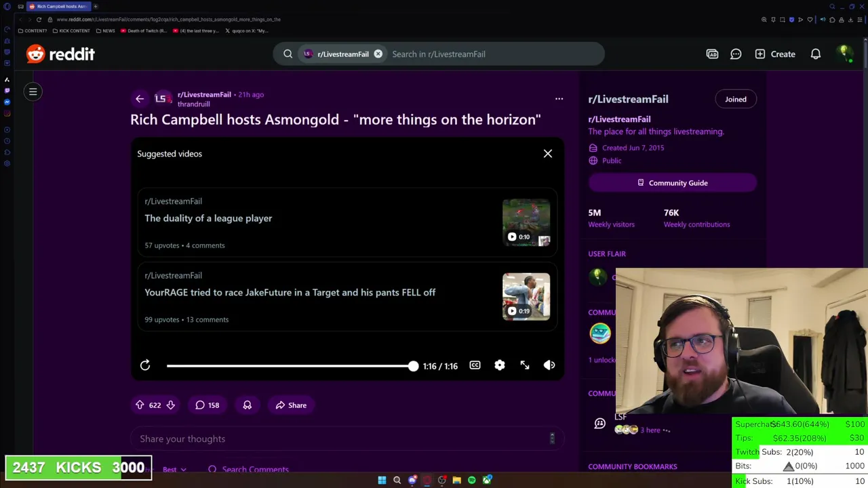Reload the page in browser
The image size is (868, 488).
pyautogui.click(x=39, y=19)
